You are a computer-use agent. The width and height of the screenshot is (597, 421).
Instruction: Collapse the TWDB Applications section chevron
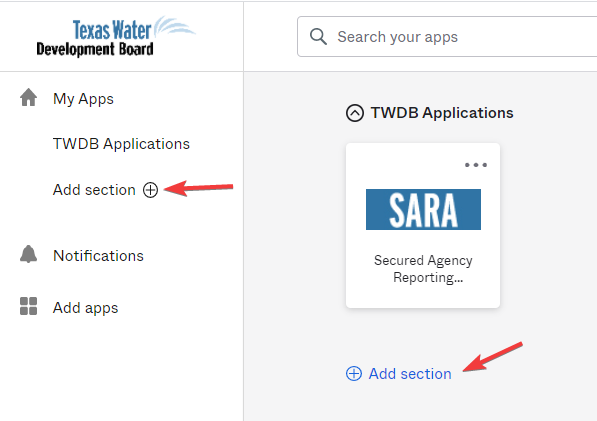(355, 113)
